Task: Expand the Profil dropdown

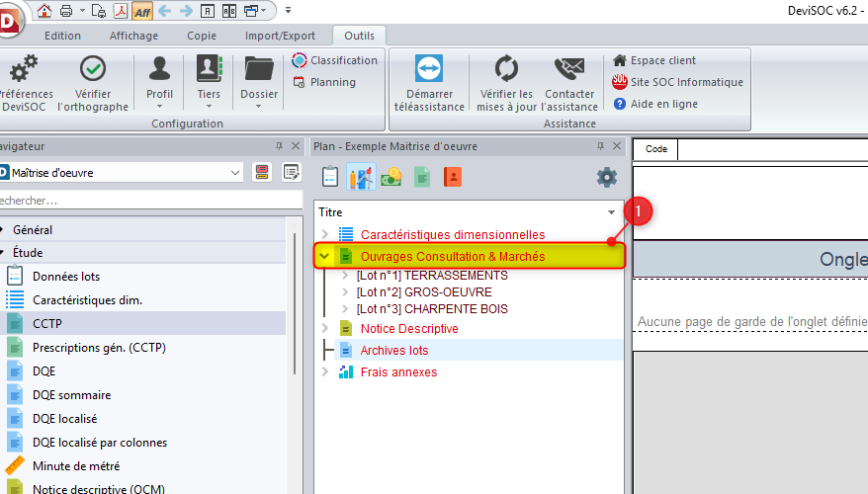Action: 159,105
